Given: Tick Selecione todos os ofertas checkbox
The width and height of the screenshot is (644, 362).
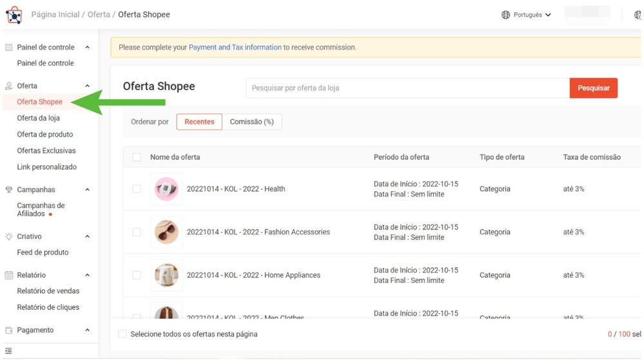Looking at the screenshot, I should pos(122,334).
